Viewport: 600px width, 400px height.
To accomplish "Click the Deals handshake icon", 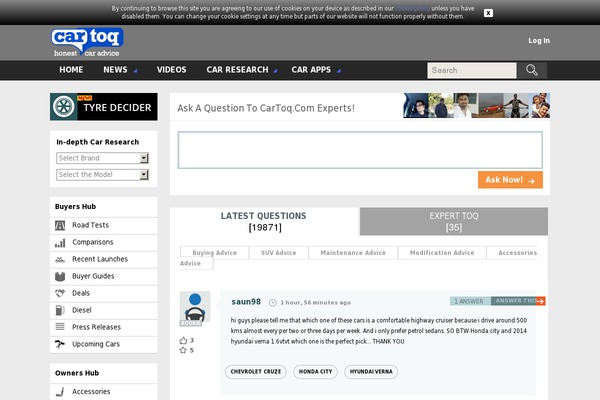I will coord(60,293).
